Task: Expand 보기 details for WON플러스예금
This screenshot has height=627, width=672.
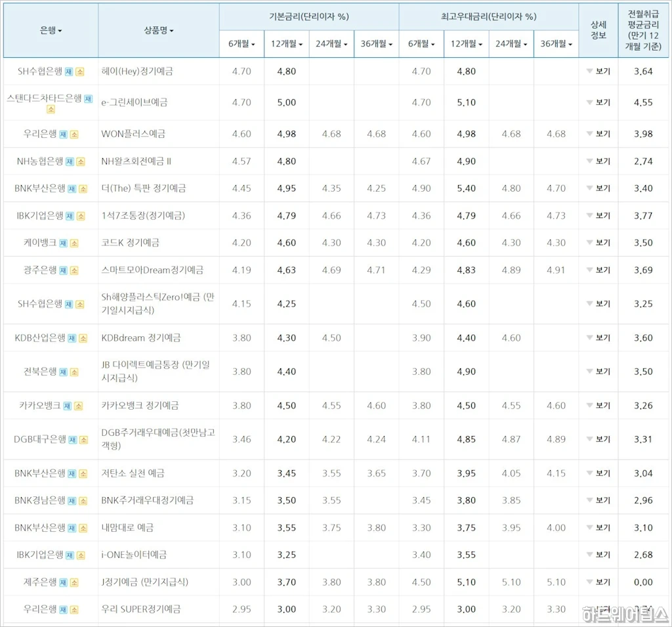Action: pyautogui.click(x=598, y=134)
